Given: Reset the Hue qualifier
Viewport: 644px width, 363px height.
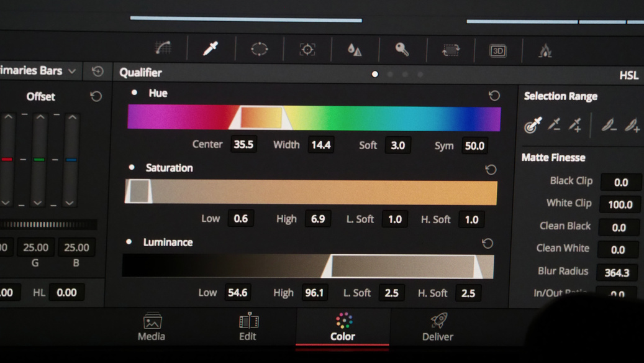Looking at the screenshot, I should (494, 96).
